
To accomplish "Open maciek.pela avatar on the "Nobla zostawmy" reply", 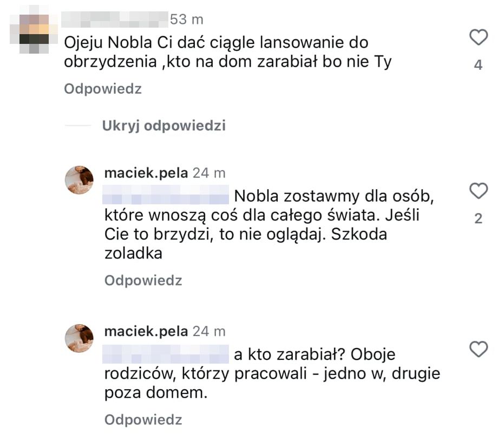I will (x=79, y=180).
